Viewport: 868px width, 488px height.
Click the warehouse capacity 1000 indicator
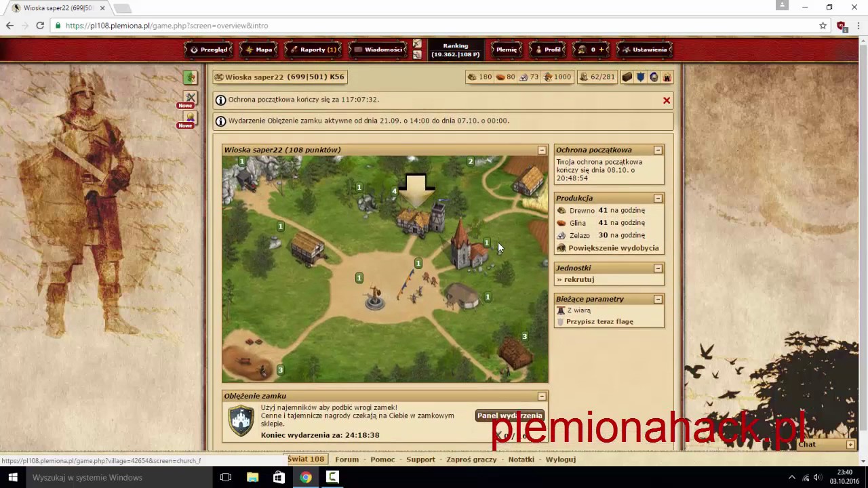pyautogui.click(x=557, y=77)
